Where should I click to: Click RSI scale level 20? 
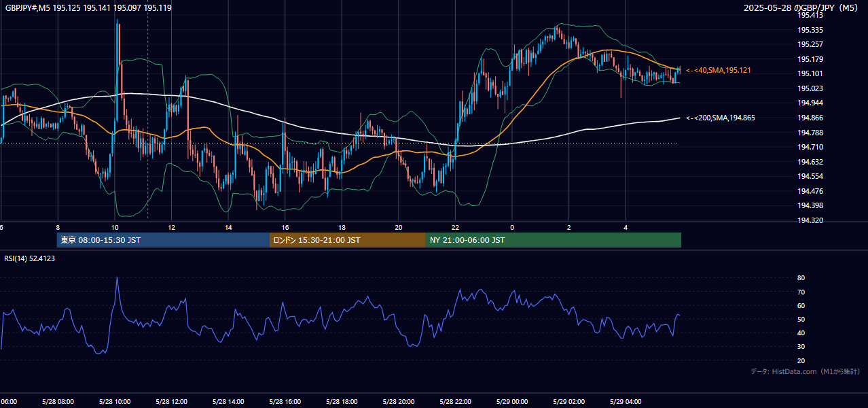point(801,360)
